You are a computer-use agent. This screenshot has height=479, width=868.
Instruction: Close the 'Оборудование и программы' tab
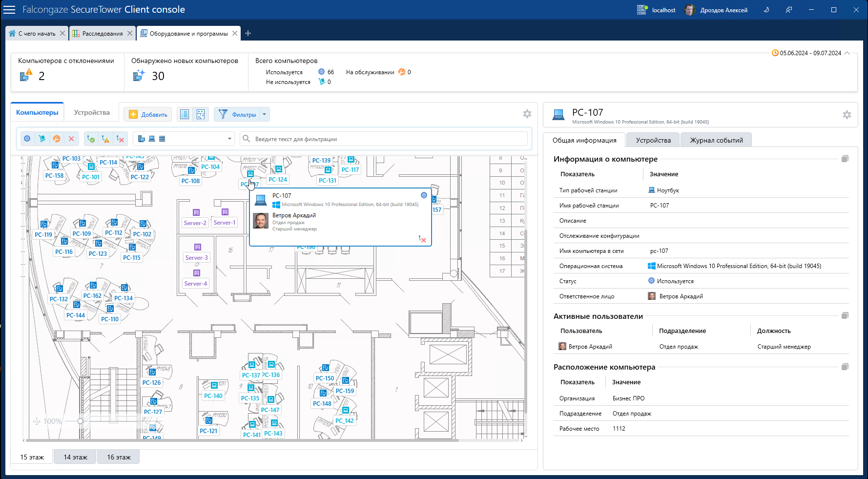point(235,33)
